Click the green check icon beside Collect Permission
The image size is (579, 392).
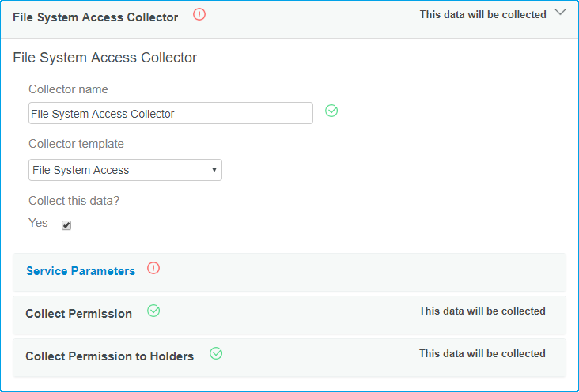(x=153, y=311)
